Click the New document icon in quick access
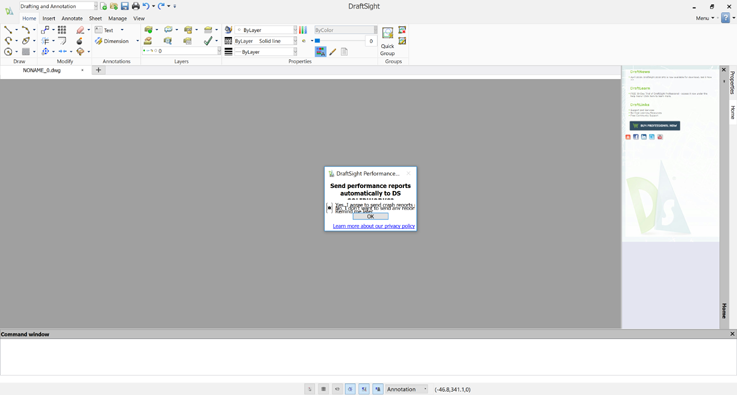 coord(103,6)
